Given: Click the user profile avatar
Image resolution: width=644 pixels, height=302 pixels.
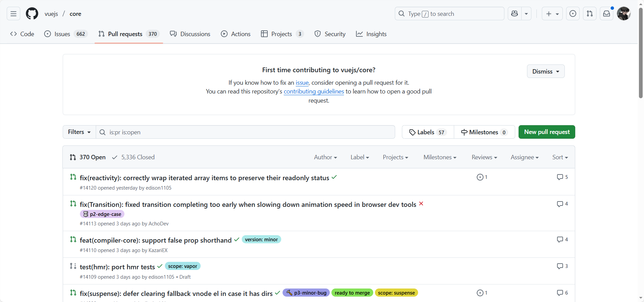Looking at the screenshot, I should tap(624, 14).
